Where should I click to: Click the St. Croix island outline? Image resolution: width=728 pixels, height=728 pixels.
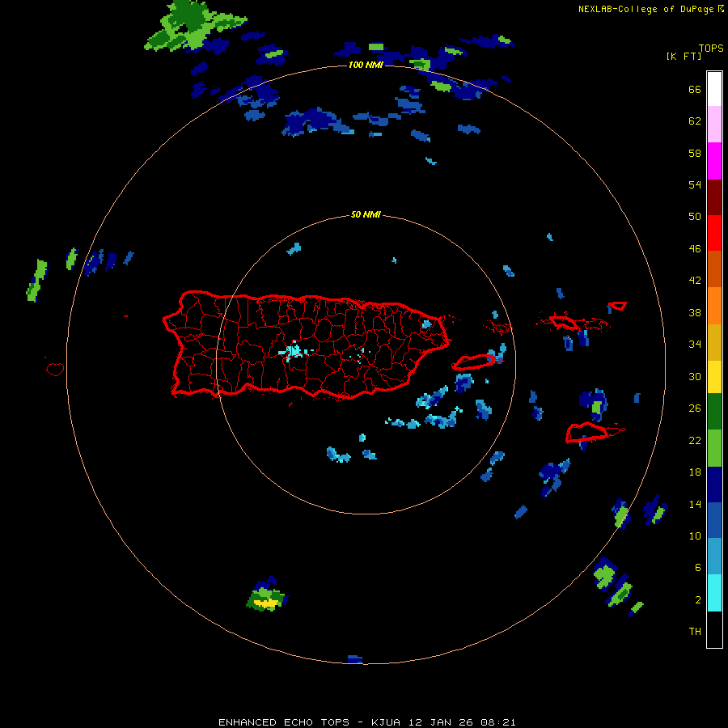[587, 433]
